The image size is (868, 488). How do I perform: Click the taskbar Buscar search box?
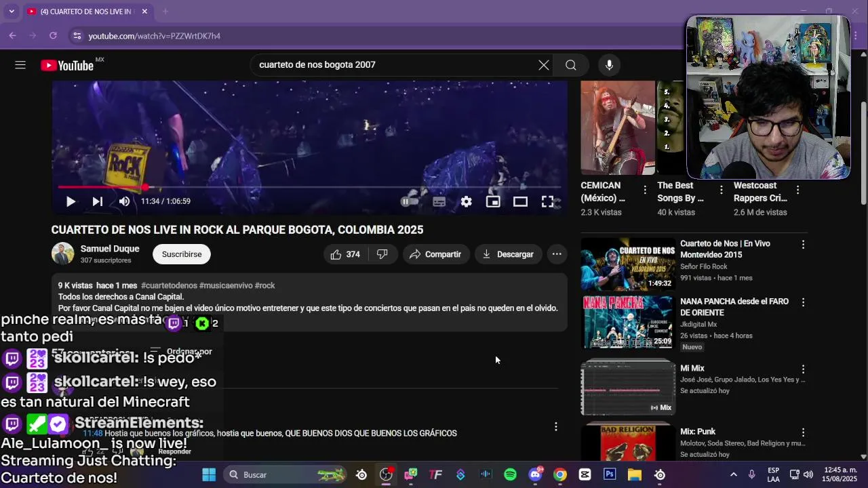(x=285, y=474)
